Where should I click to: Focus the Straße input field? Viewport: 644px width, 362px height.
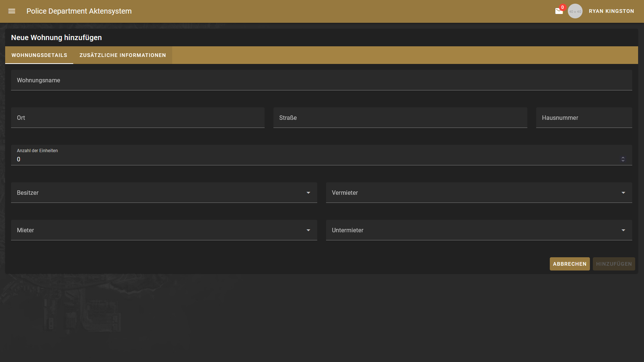(x=400, y=118)
